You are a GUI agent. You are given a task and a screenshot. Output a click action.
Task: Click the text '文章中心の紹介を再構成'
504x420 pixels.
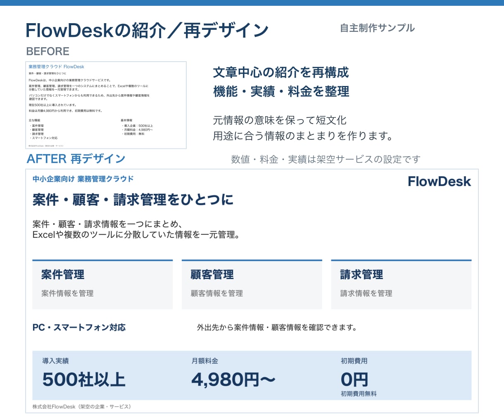[x=281, y=72]
